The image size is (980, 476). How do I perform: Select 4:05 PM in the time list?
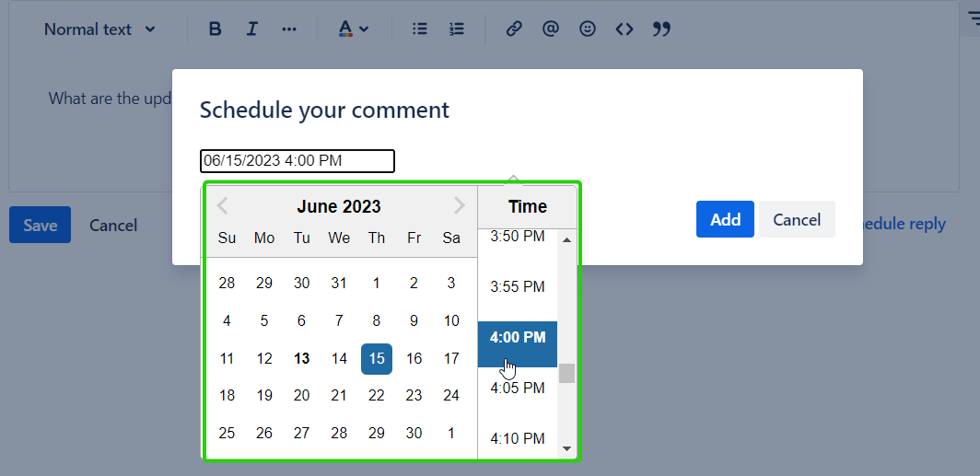click(x=518, y=389)
